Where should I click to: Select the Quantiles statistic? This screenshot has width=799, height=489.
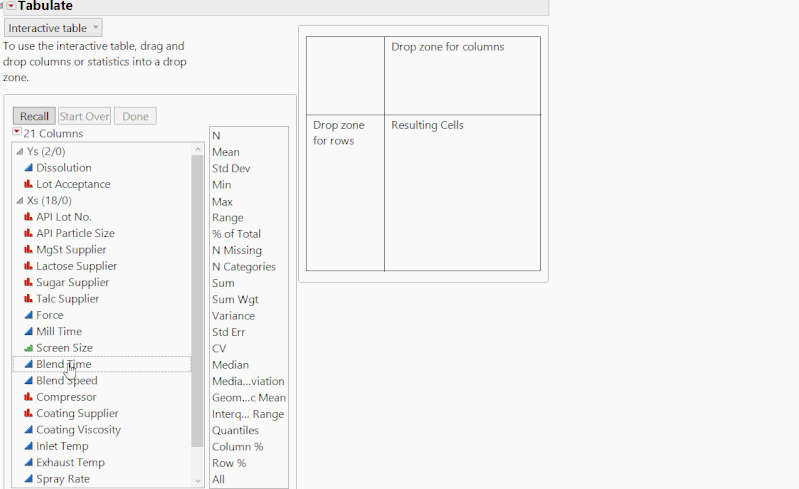(x=235, y=430)
